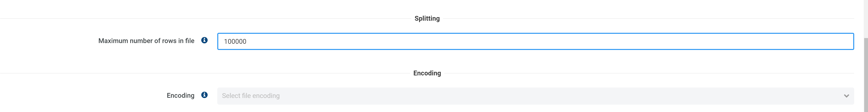Click the divider line left of 'Splitting' heading
The width and height of the screenshot is (868, 112).
coord(202,19)
